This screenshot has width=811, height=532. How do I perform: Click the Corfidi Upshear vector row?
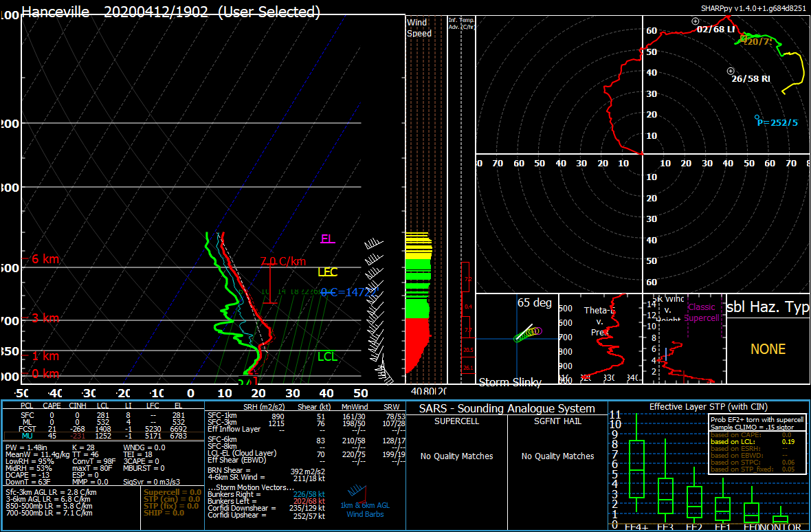pyautogui.click(x=266, y=516)
